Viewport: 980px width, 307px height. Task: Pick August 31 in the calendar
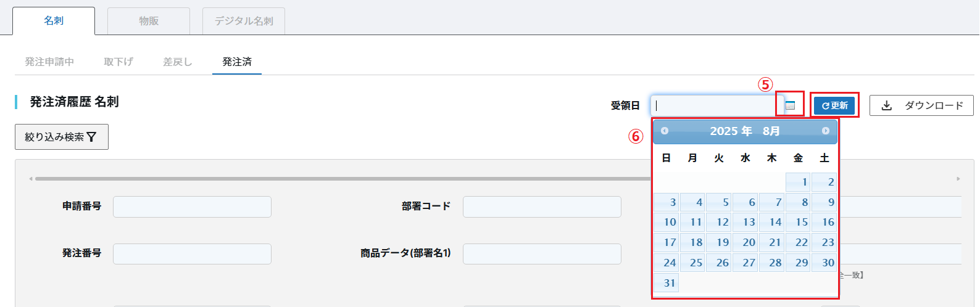click(666, 283)
